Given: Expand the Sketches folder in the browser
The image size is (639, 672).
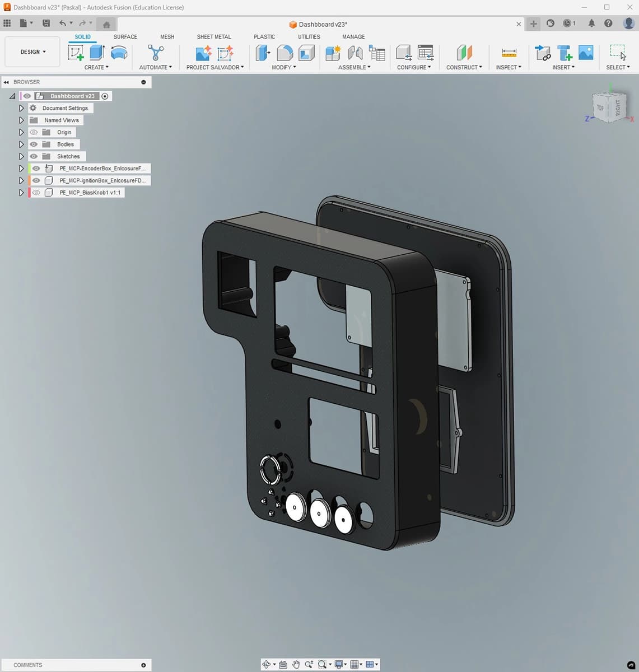Looking at the screenshot, I should tap(21, 156).
